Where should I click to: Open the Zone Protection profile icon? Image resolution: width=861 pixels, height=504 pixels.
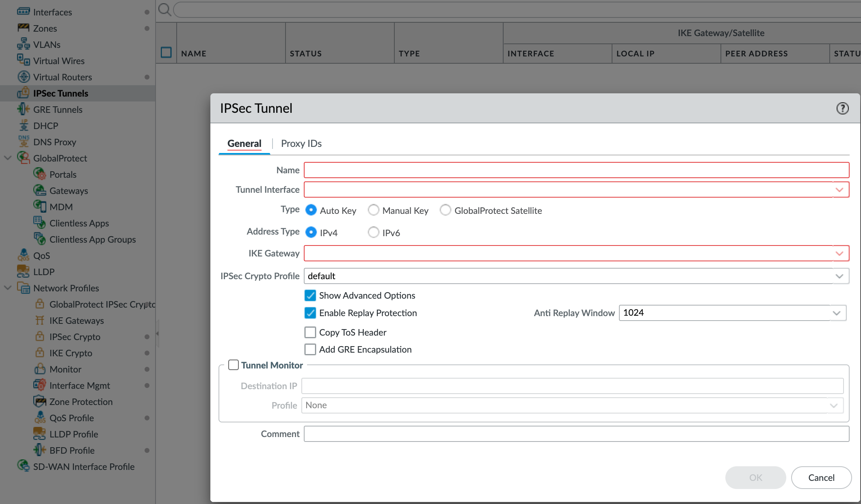coord(40,401)
